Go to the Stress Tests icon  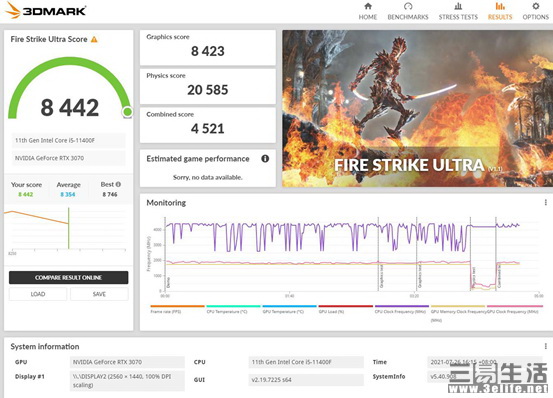458,6
